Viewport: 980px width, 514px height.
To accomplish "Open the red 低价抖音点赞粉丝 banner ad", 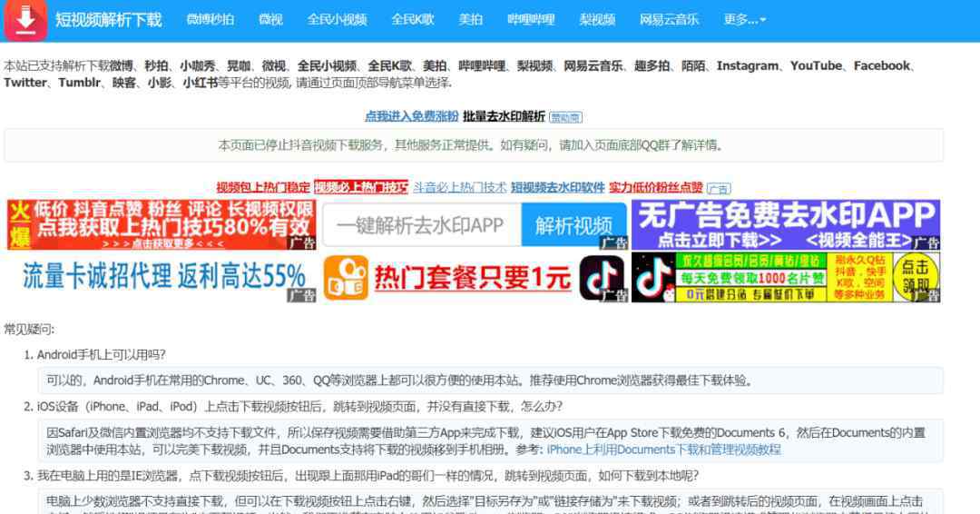I will tap(162, 224).
